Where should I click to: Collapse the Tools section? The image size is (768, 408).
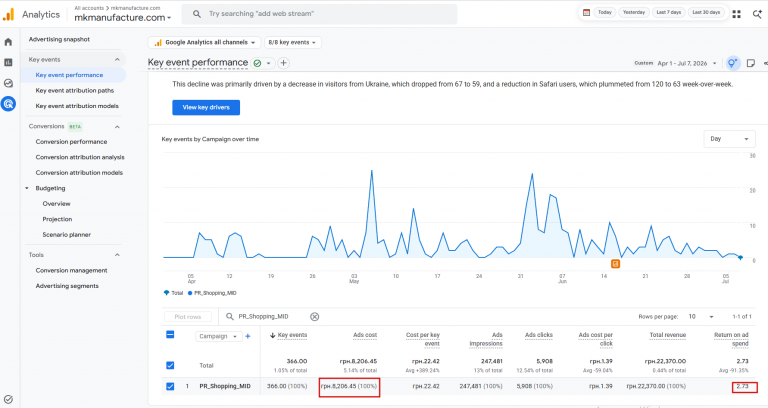tap(118, 255)
